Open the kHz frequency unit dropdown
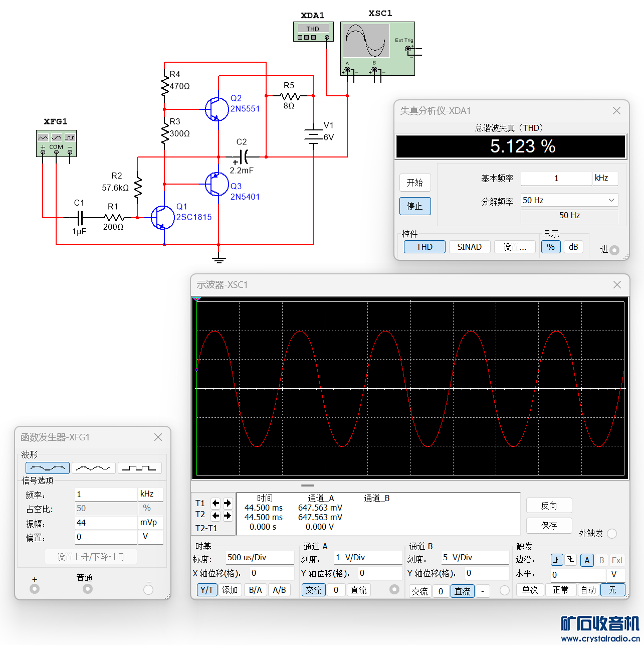The height and width of the screenshot is (645, 644). (x=151, y=494)
